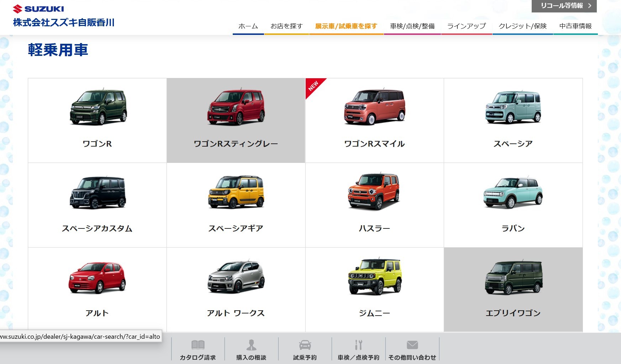The height and width of the screenshot is (364, 621).
Task: Open the 車検/点検/整備 menu tab
Action: (x=412, y=26)
